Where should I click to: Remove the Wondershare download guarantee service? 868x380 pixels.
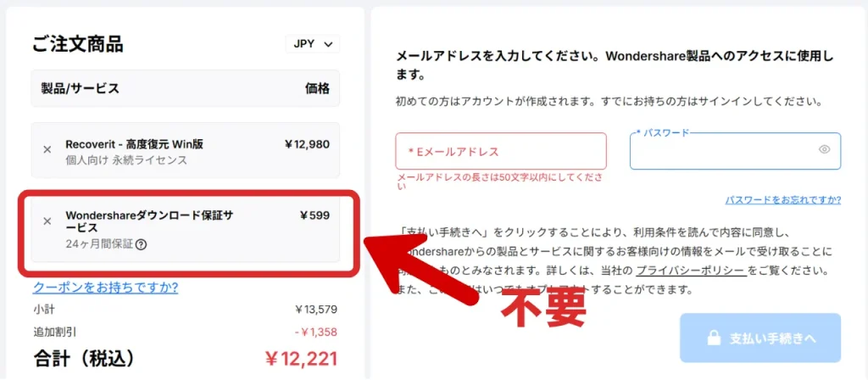pyautogui.click(x=47, y=221)
